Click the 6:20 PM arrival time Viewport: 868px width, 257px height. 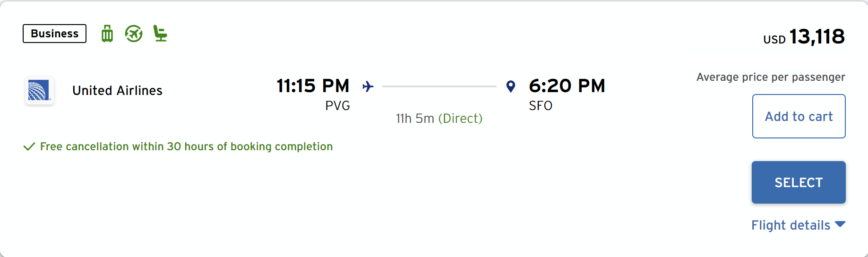(567, 86)
